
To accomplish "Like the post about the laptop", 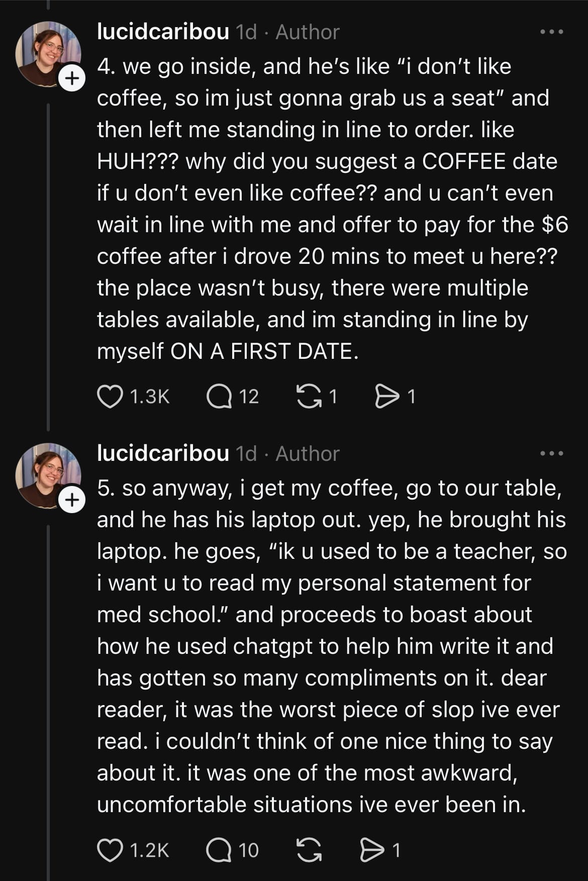I will (x=110, y=850).
